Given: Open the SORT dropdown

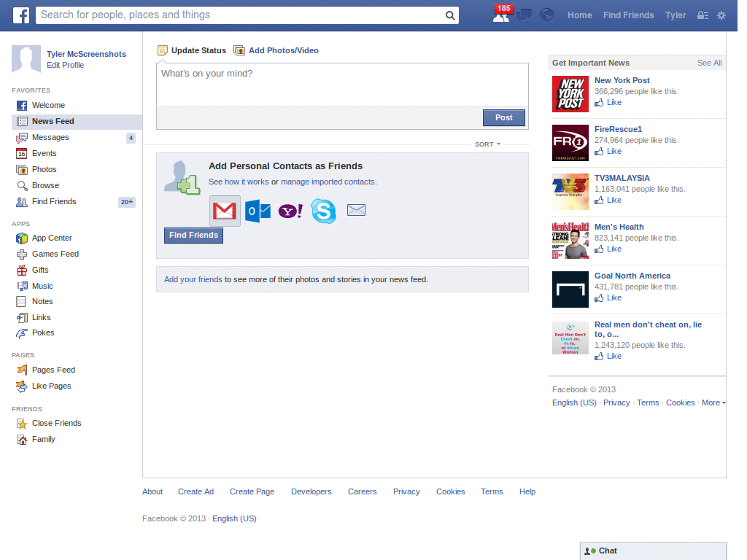Looking at the screenshot, I should [487, 144].
